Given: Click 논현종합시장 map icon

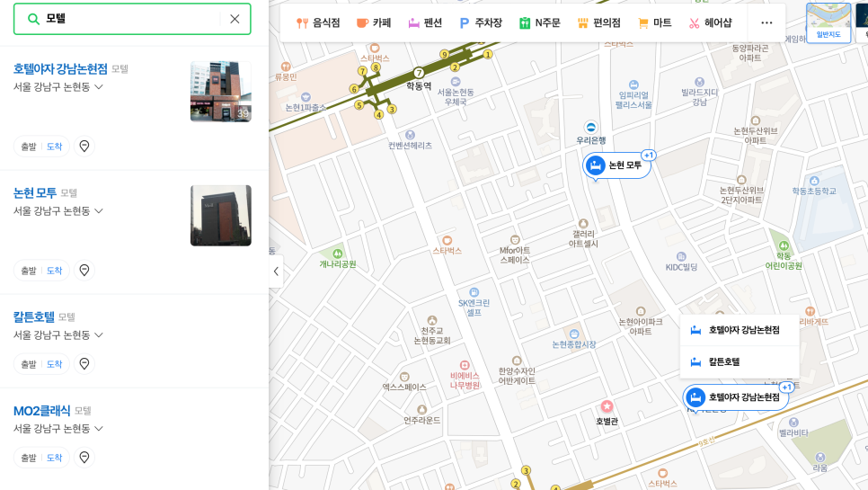Looking at the screenshot, I should (574, 334).
